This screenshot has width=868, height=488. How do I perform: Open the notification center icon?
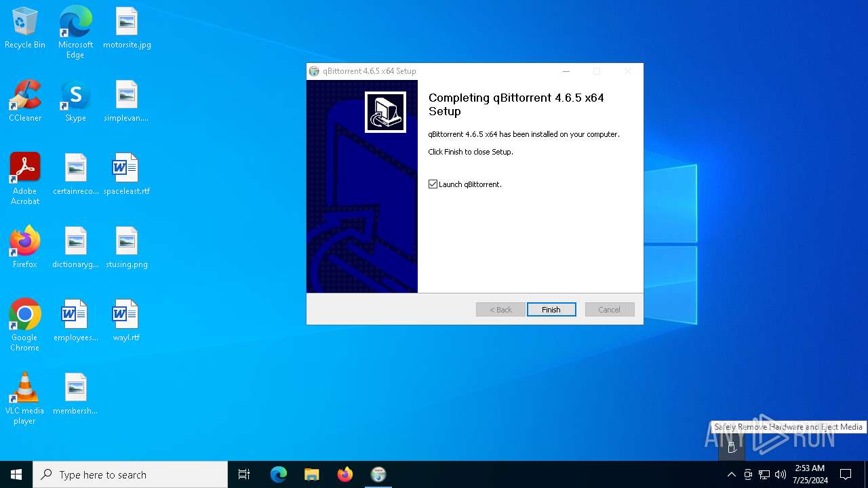tap(846, 474)
